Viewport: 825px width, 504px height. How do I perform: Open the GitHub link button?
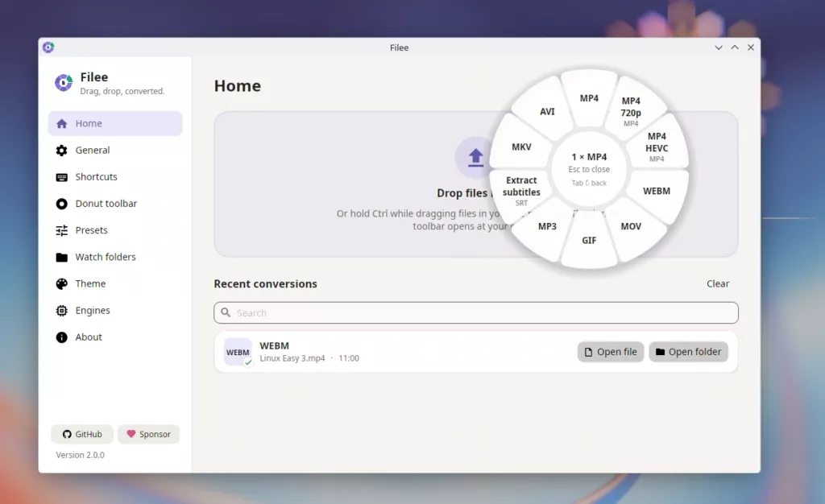click(x=82, y=434)
